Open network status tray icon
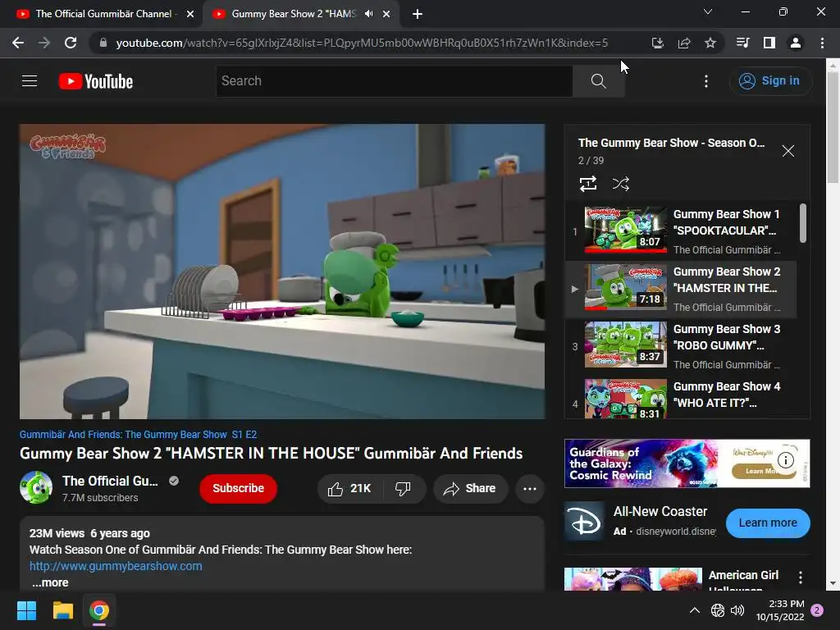This screenshot has height=630, width=840. (717, 610)
